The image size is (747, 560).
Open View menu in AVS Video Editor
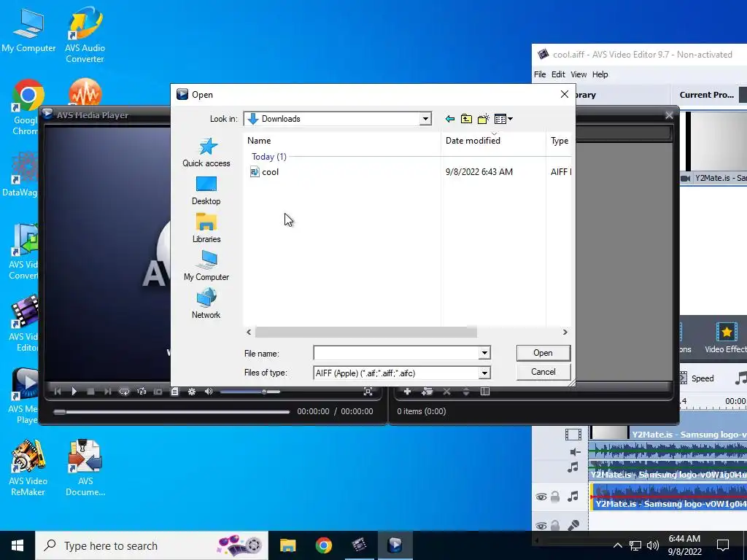(578, 74)
